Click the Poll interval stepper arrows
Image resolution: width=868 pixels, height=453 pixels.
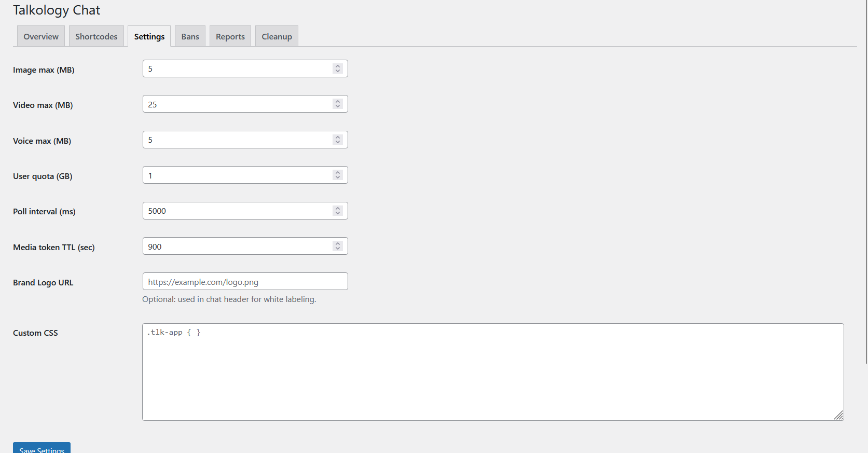[338, 211]
